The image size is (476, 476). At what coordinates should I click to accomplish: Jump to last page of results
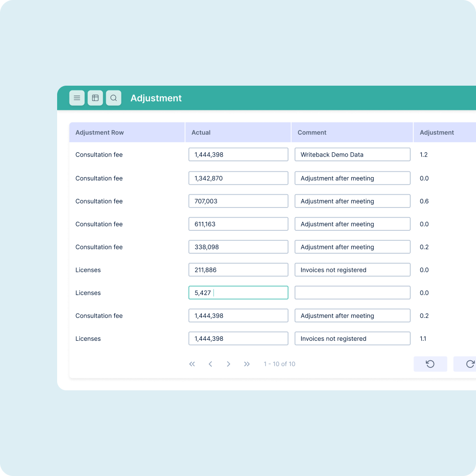247,364
